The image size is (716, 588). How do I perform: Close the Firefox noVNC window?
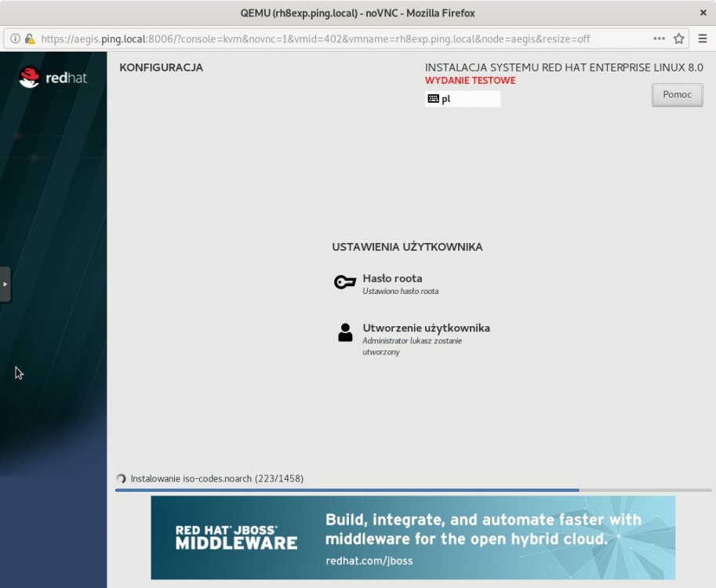[x=703, y=13]
